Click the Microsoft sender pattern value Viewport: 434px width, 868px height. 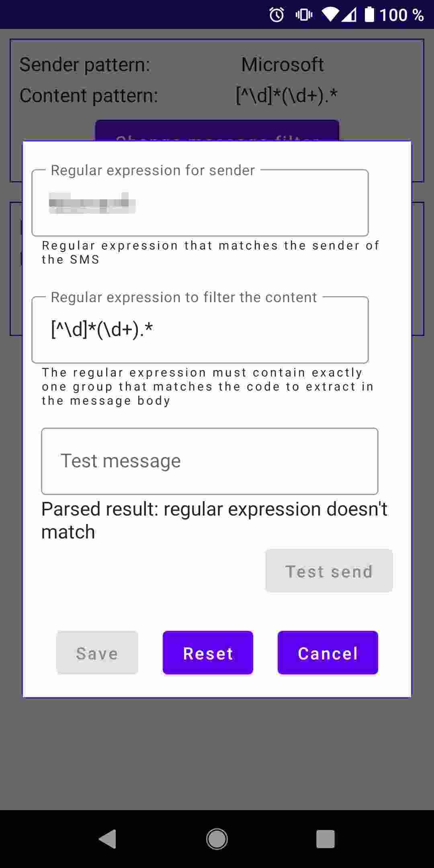click(283, 63)
